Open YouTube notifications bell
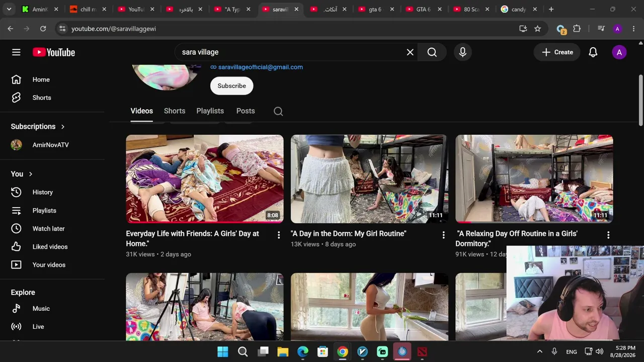Image resolution: width=644 pixels, height=362 pixels. 593,52
